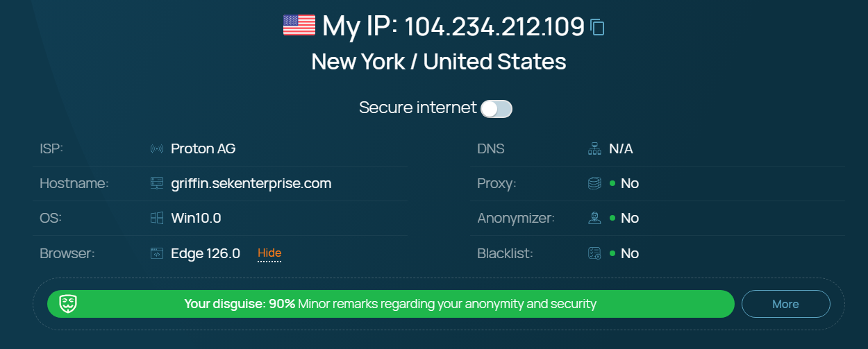
Task: Click the Proton AG ISP value
Action: click(203, 148)
